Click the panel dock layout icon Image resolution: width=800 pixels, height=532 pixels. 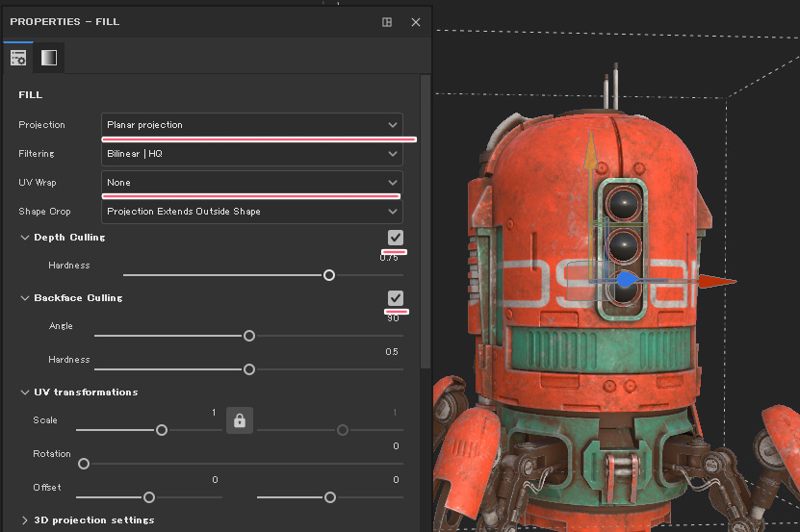pyautogui.click(x=387, y=22)
